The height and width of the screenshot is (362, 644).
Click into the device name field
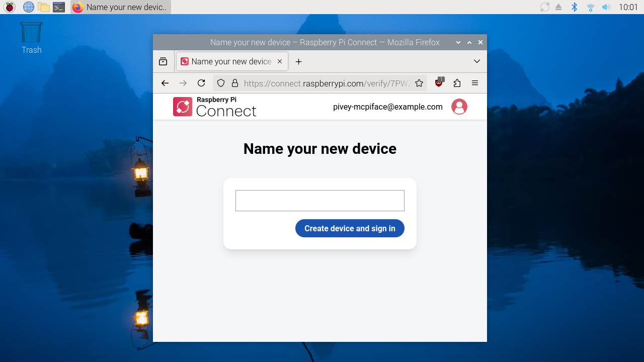pos(320,201)
